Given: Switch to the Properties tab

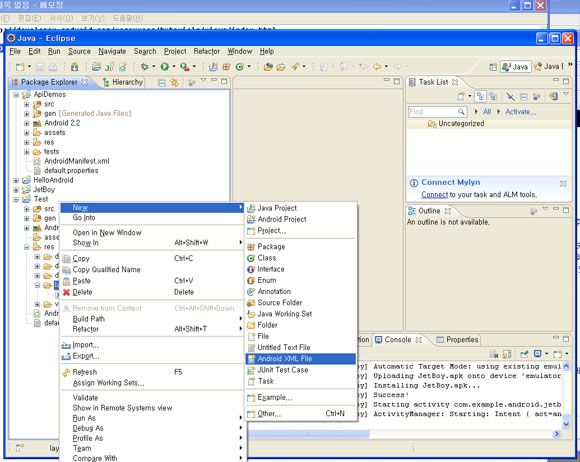Looking at the screenshot, I should (x=457, y=339).
